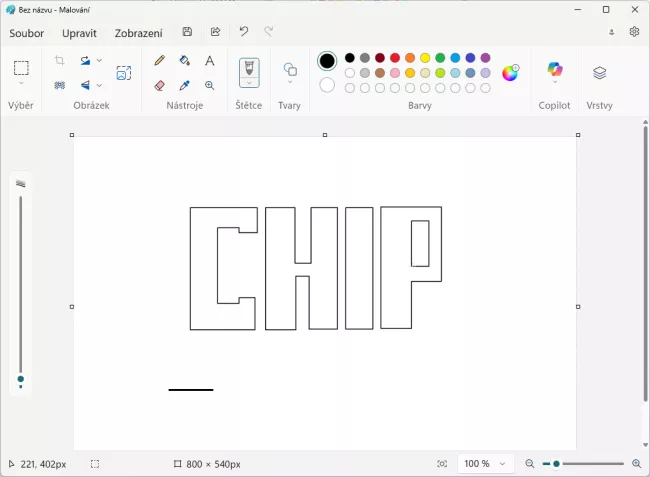Screen dimensions: 650x477
Task: Select the Color picker eyedropper tool
Action: [184, 86]
